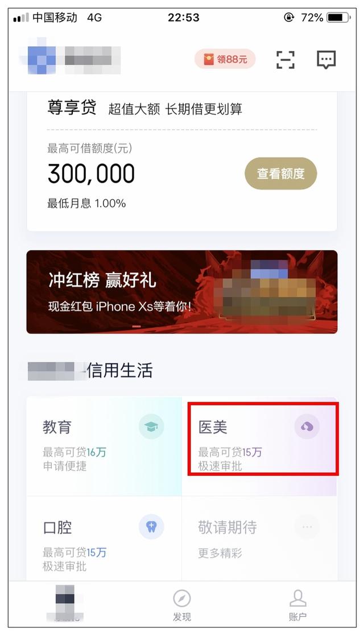Click the 查看额度 button
Screen dimensions: 364x635
point(280,174)
